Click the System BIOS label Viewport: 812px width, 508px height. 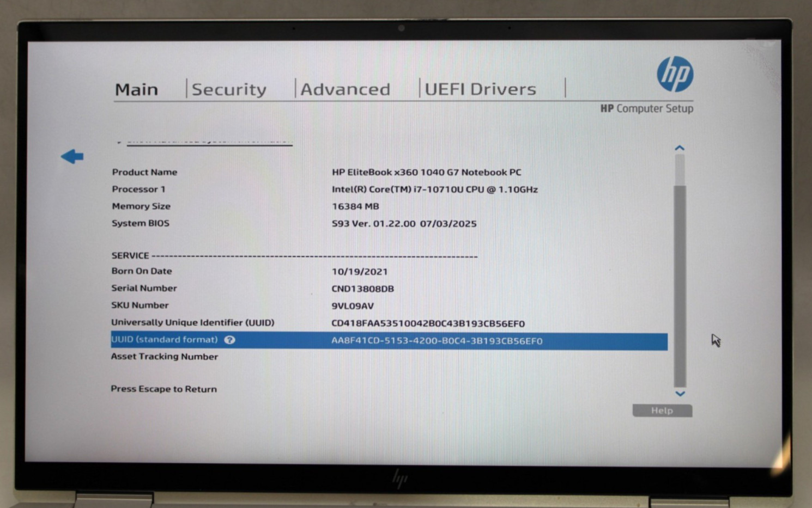141,223
